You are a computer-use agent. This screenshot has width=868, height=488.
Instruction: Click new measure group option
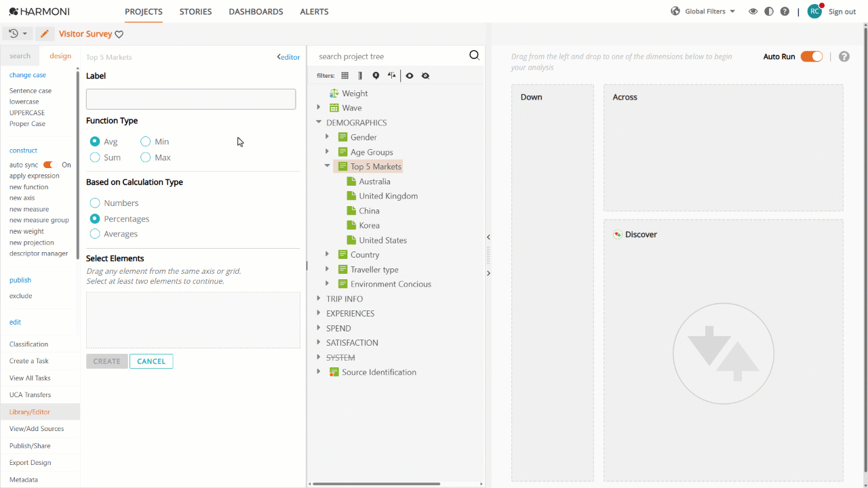coord(39,220)
